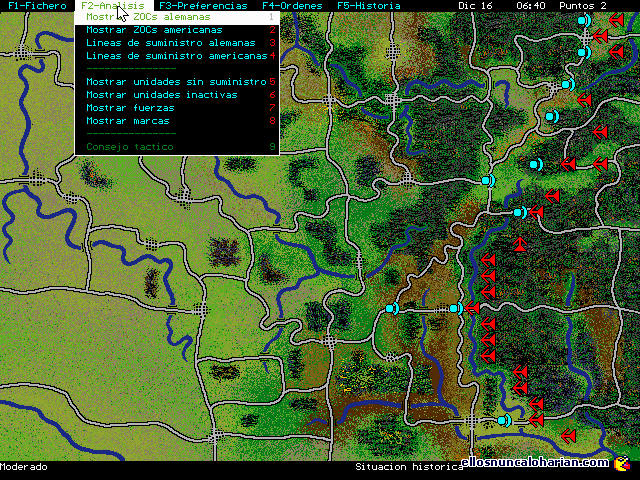Viewport: 640px width, 480px height.
Task: Select Mostrar unidades inactivas
Action: (177, 95)
